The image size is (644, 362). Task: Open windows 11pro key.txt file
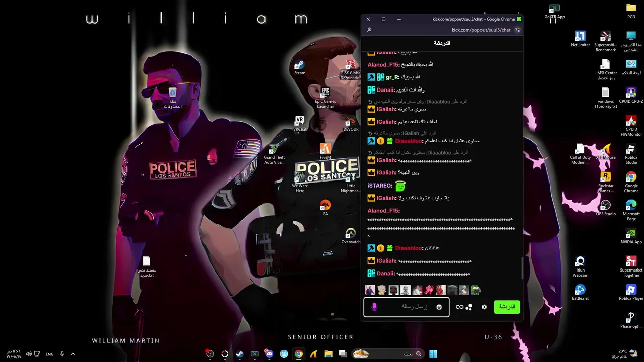point(606,98)
